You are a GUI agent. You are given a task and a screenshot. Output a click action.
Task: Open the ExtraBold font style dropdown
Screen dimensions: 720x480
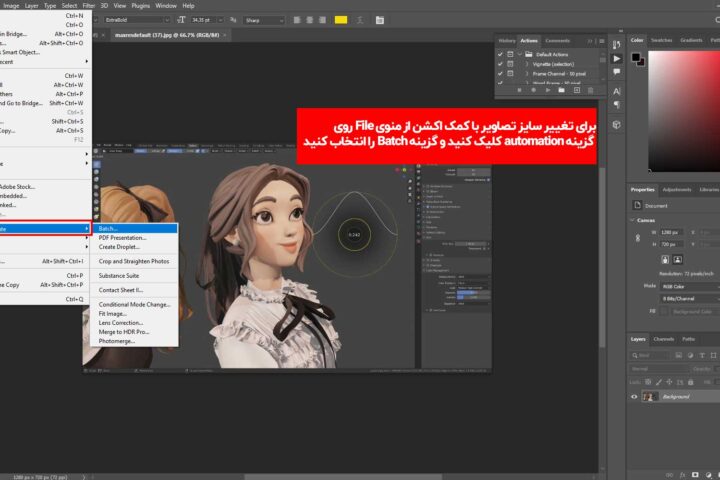pyautogui.click(x=136, y=20)
